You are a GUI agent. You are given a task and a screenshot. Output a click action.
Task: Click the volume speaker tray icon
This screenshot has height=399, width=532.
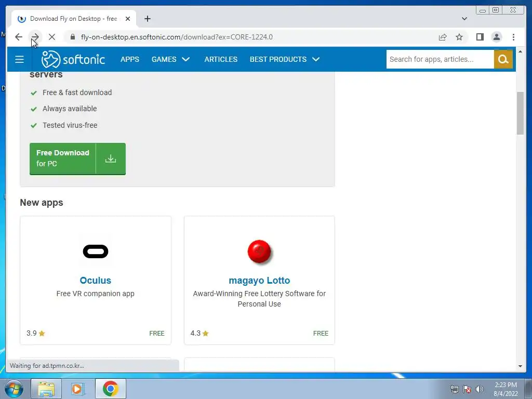pyautogui.click(x=480, y=389)
